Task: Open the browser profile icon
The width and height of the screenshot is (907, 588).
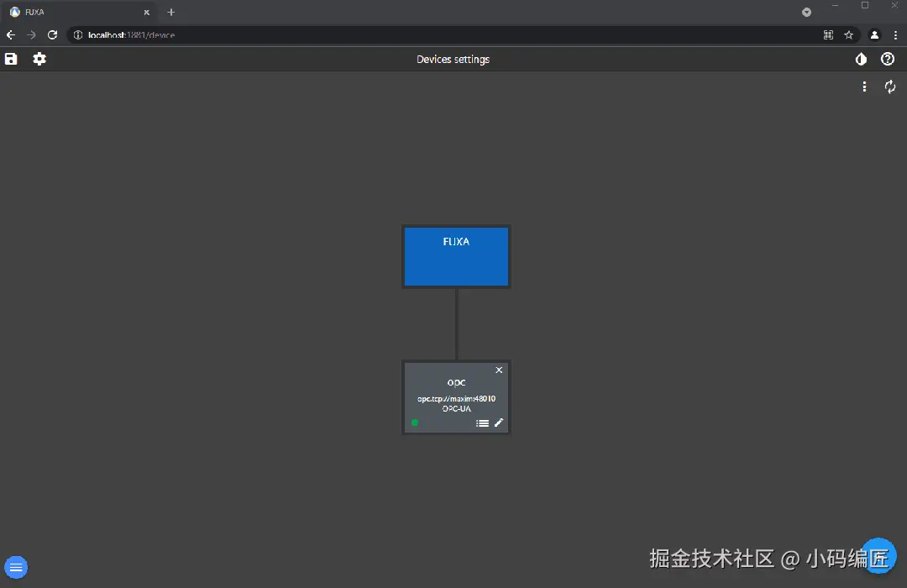Action: pyautogui.click(x=874, y=35)
